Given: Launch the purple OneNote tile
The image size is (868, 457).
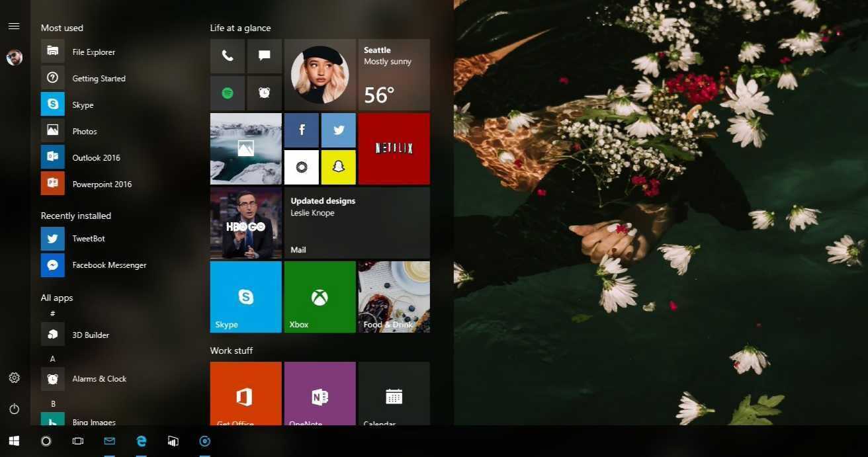Looking at the screenshot, I should 320,394.
